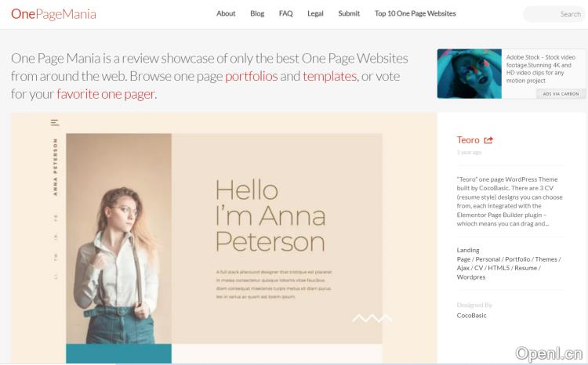
Task: Open Top 10 One Page Websites
Action: tap(415, 13)
